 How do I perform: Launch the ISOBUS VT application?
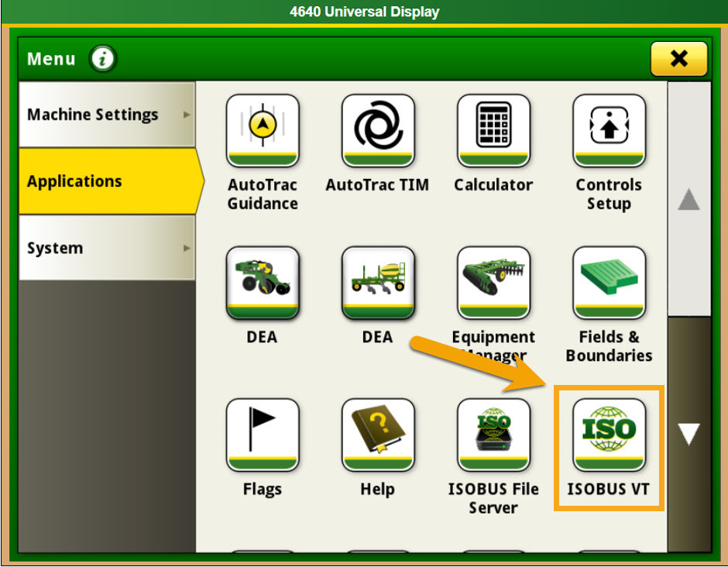(610, 435)
